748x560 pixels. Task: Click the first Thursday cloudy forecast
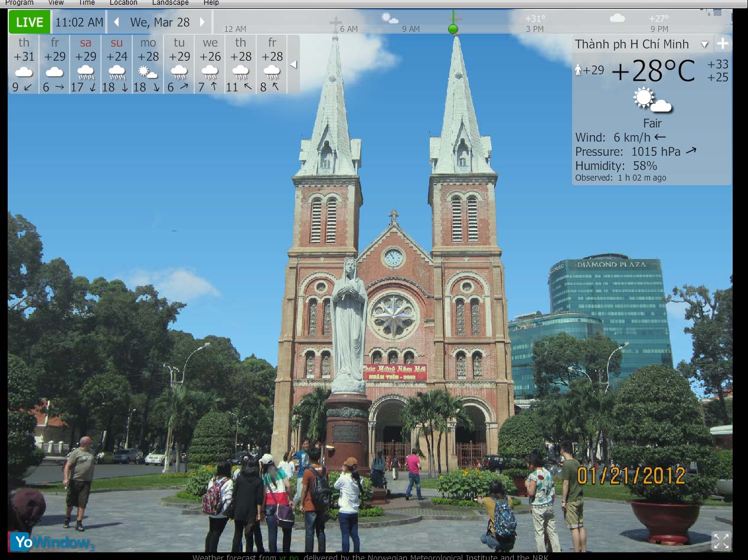(x=24, y=64)
